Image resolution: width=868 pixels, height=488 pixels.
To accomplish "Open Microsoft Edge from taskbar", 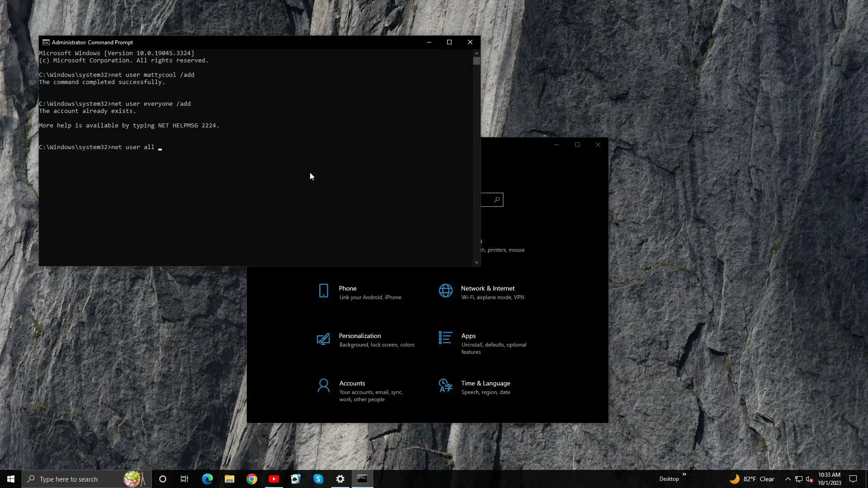I will (208, 479).
